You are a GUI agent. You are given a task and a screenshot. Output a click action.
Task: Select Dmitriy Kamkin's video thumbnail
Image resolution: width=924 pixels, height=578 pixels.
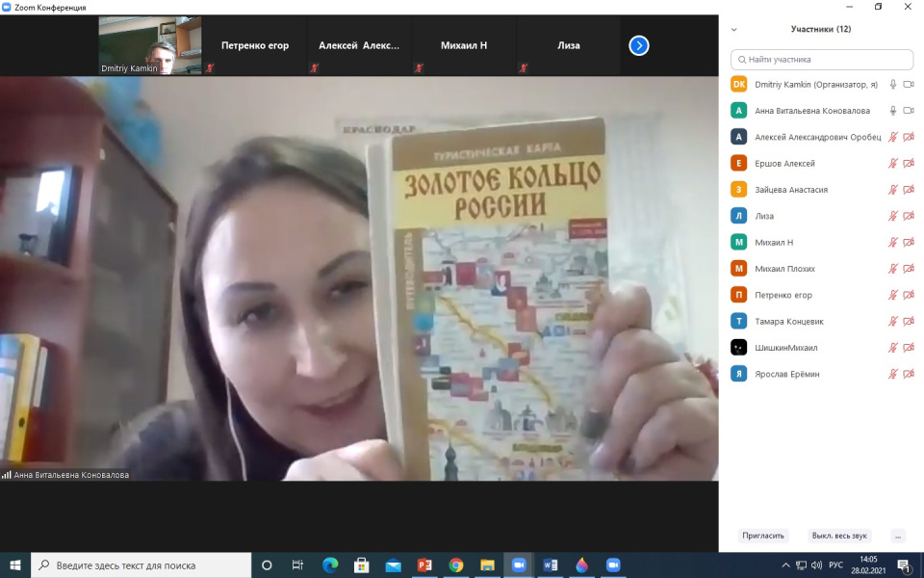(150, 45)
